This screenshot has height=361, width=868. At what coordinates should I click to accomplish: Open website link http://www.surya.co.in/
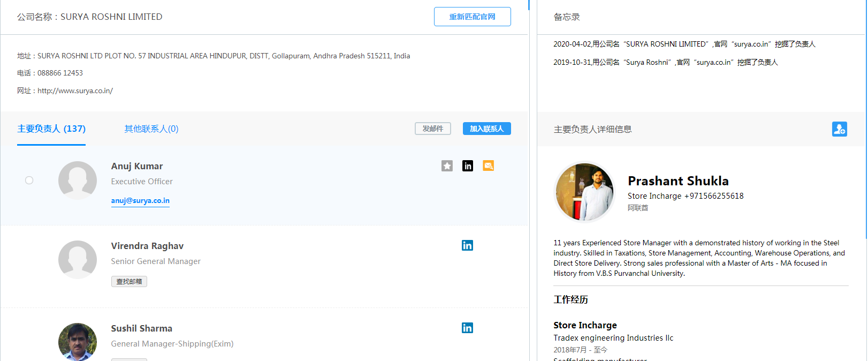click(x=75, y=91)
